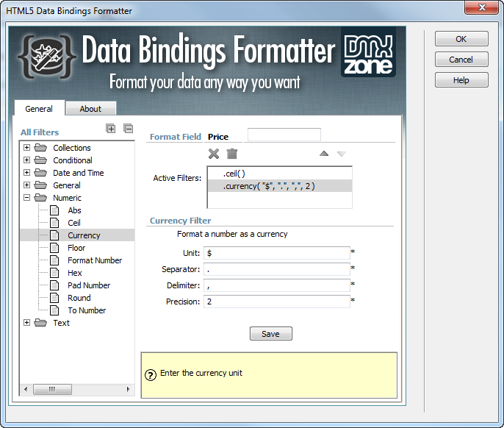The image size is (504, 428).
Task: Select the .ceil() active filter
Action: [280, 174]
